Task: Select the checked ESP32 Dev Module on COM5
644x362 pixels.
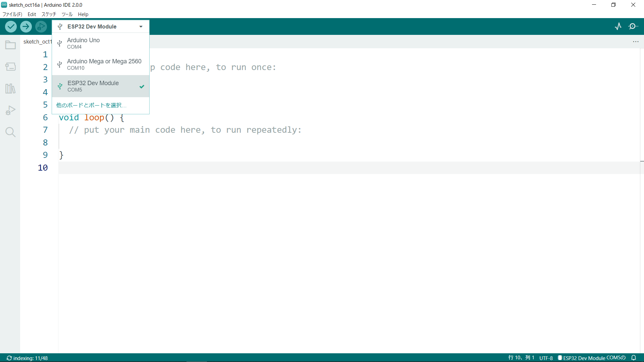Action: 101,86
